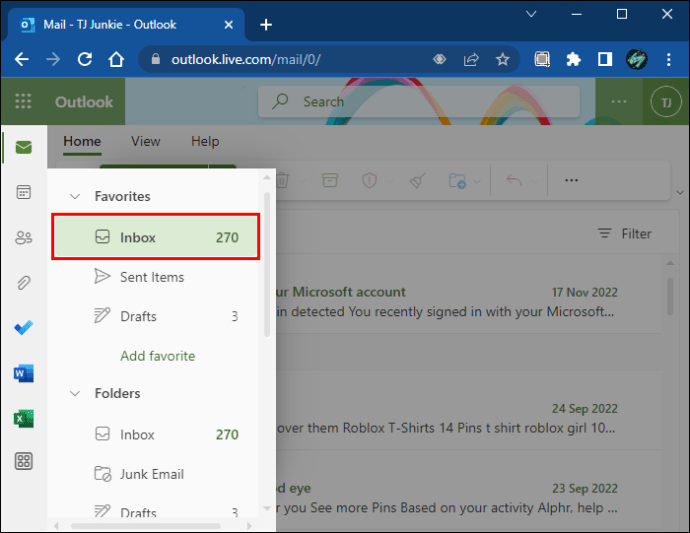Viewport: 690px width, 533px height.
Task: Open the Outlook app launcher waffle
Action: 23,102
